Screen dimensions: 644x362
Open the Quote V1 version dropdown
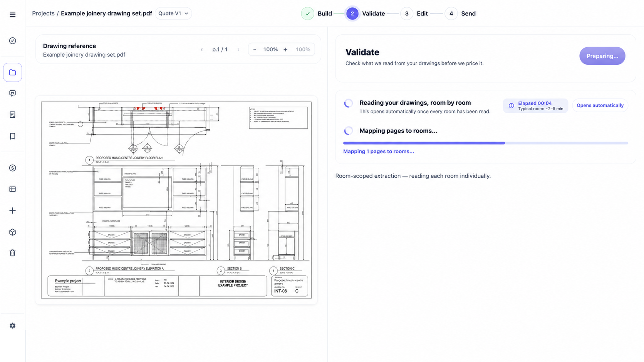click(173, 13)
